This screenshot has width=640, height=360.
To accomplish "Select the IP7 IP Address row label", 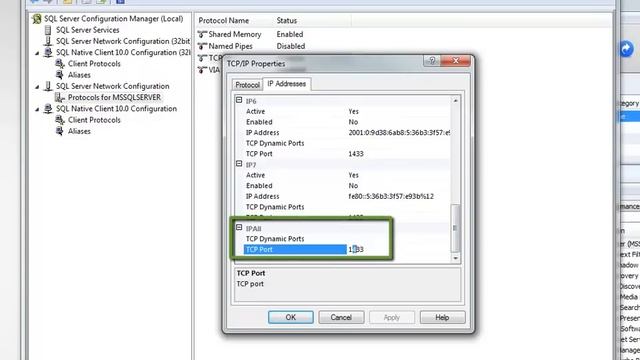I will (x=263, y=196).
